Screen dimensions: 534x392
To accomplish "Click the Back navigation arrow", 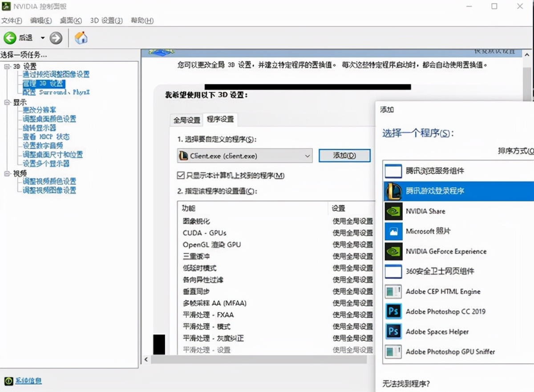I will pos(10,38).
